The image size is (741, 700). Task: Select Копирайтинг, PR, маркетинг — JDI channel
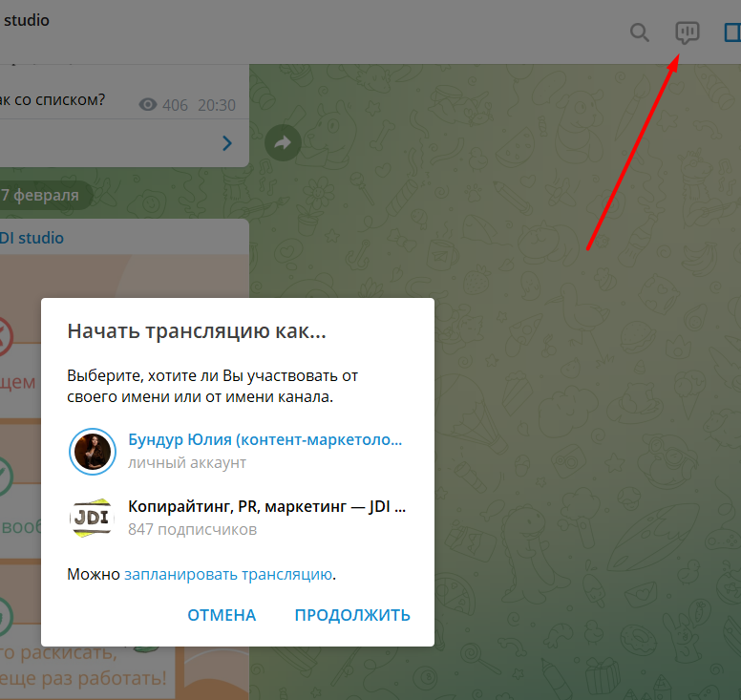(266, 507)
